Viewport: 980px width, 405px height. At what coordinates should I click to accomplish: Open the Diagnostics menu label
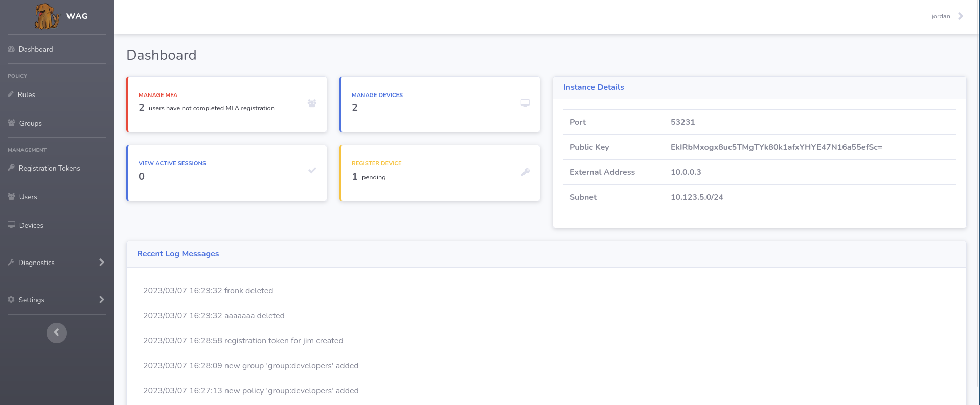36,263
